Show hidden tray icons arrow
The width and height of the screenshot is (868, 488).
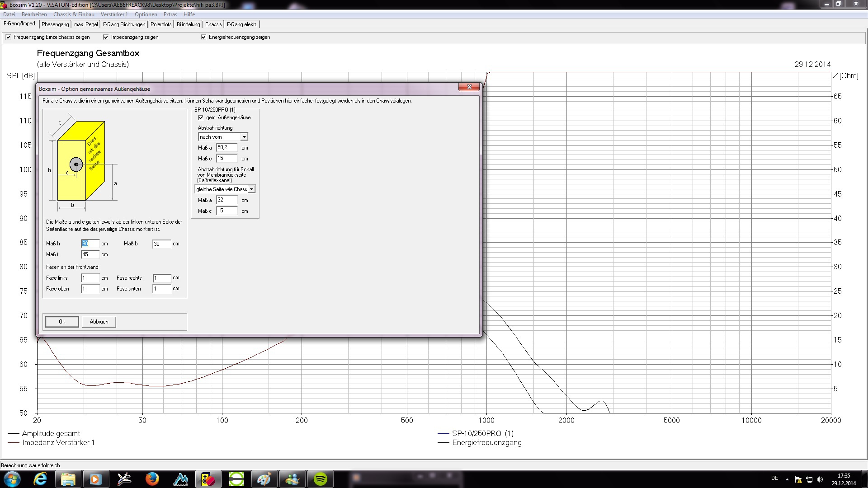point(787,479)
